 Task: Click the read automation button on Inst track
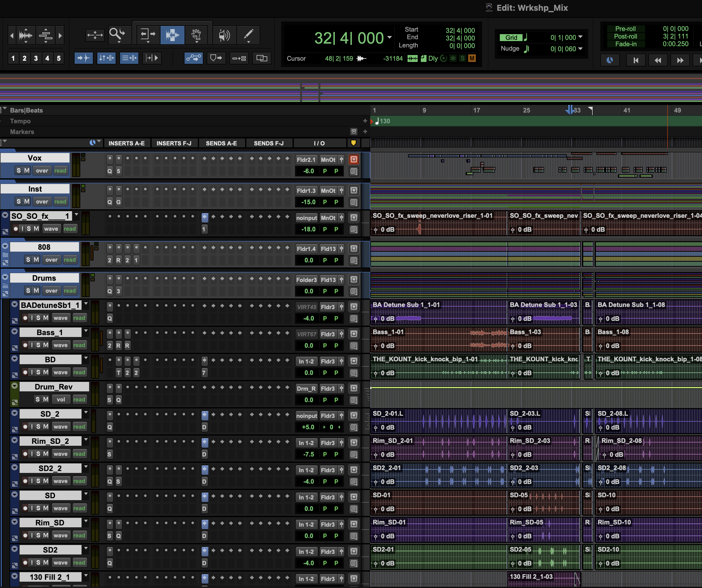60,202
